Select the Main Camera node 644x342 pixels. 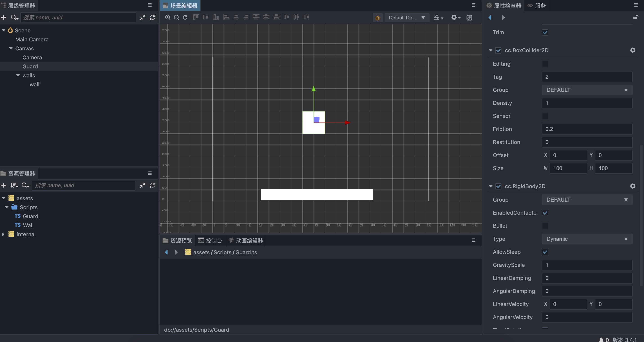pos(32,40)
